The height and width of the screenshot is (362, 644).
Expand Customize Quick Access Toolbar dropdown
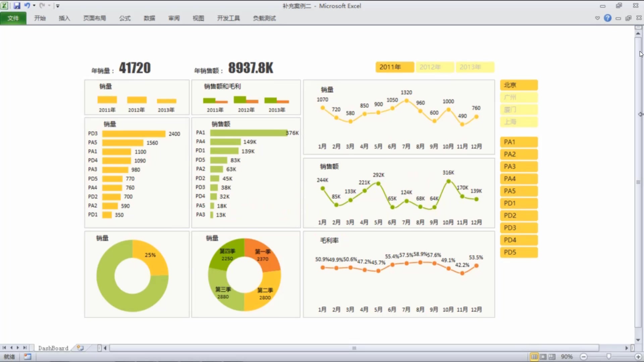pos(58,6)
